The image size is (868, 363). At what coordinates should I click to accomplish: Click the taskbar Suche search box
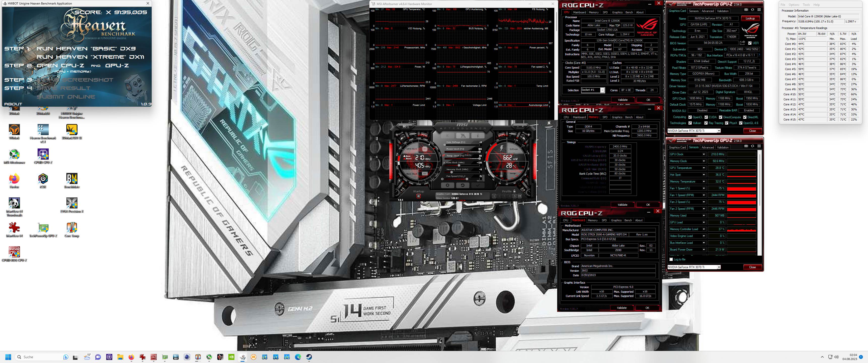click(x=42, y=357)
